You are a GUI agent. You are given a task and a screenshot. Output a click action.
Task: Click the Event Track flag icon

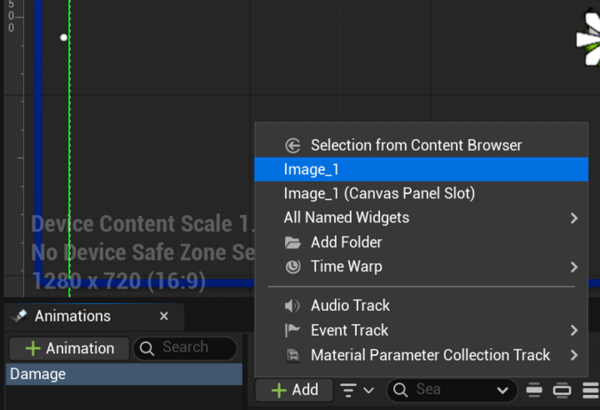click(x=292, y=330)
